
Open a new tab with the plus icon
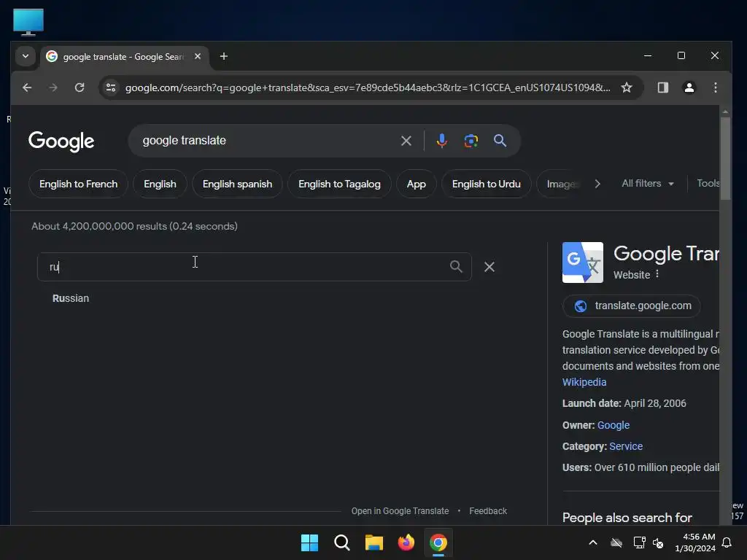[223, 56]
